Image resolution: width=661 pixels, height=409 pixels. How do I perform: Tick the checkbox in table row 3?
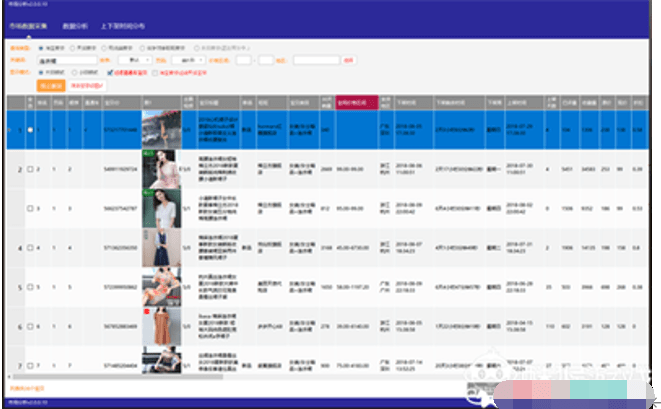30,208
